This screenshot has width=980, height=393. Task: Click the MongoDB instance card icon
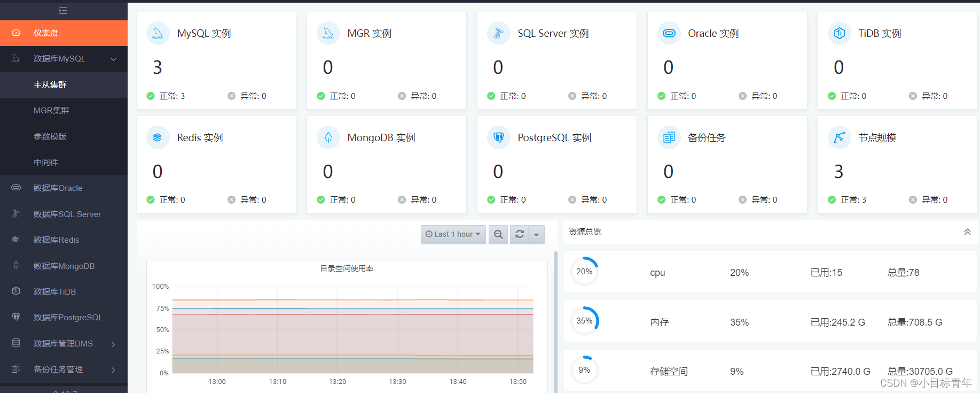click(328, 137)
